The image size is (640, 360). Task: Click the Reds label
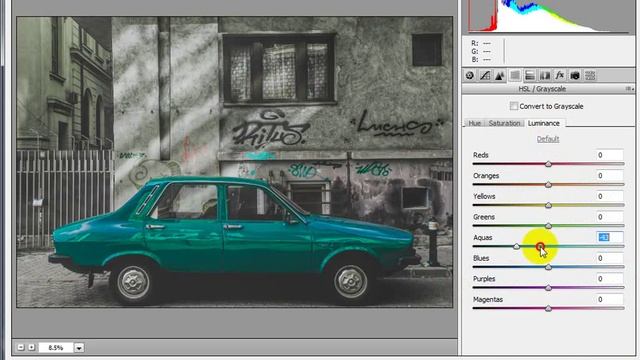[481, 155]
